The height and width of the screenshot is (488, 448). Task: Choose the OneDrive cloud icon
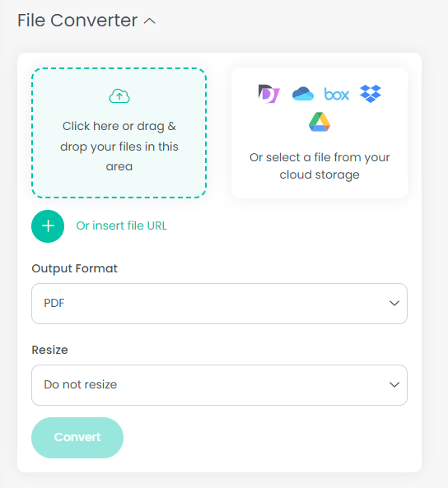[303, 94]
